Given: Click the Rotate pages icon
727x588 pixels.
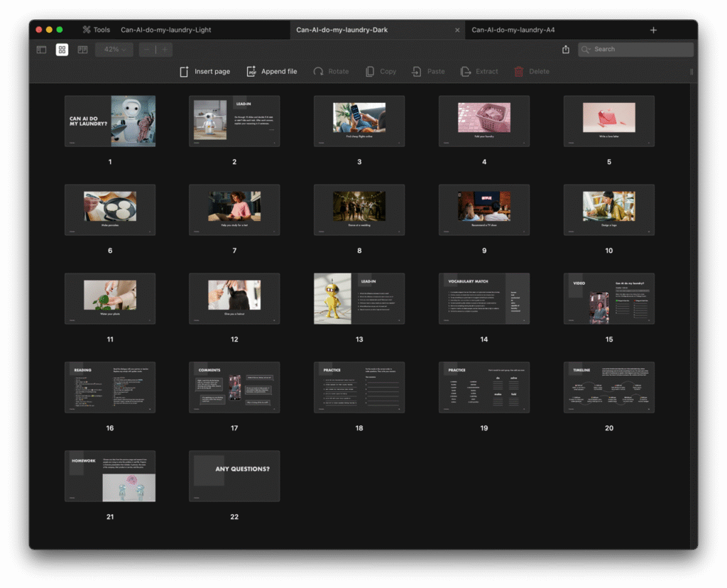Looking at the screenshot, I should click(318, 72).
